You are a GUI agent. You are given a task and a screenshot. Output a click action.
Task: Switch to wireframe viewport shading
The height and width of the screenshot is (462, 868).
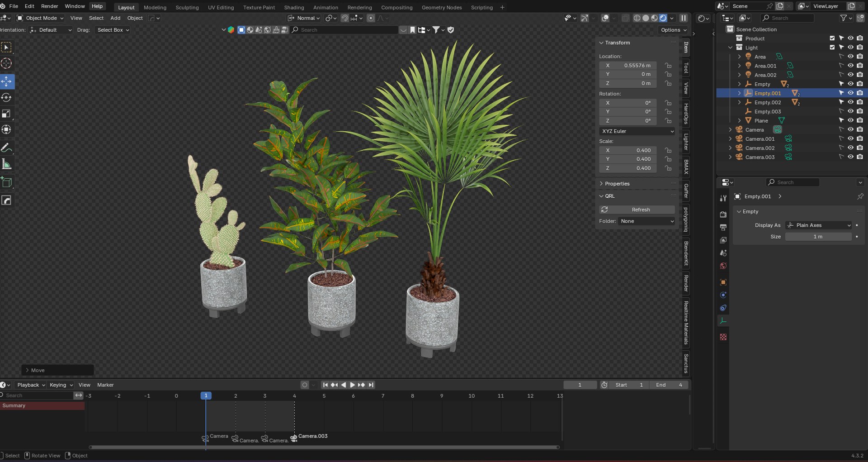coord(637,18)
